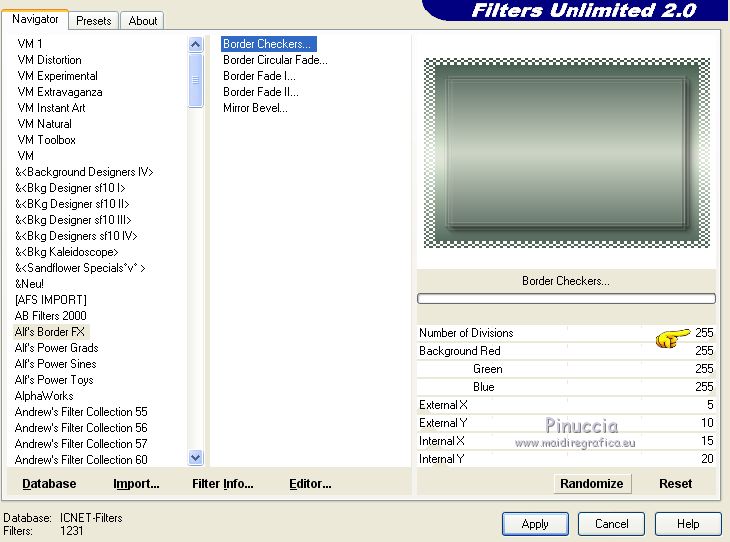The image size is (730, 542).
Task: Select Sandflower Specials category
Action: click(x=80, y=268)
